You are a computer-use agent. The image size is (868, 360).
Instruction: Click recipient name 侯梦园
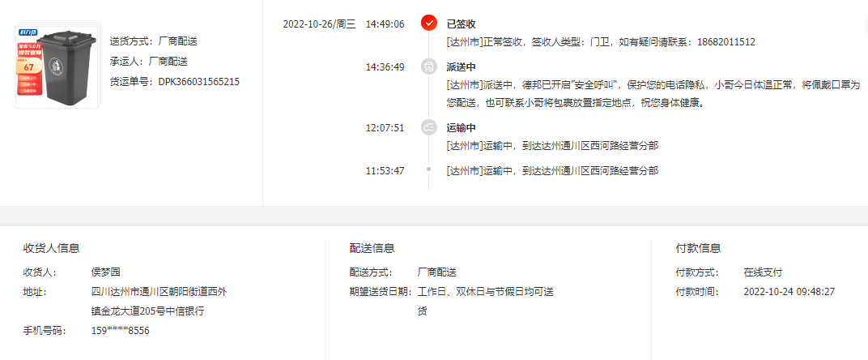tap(106, 272)
